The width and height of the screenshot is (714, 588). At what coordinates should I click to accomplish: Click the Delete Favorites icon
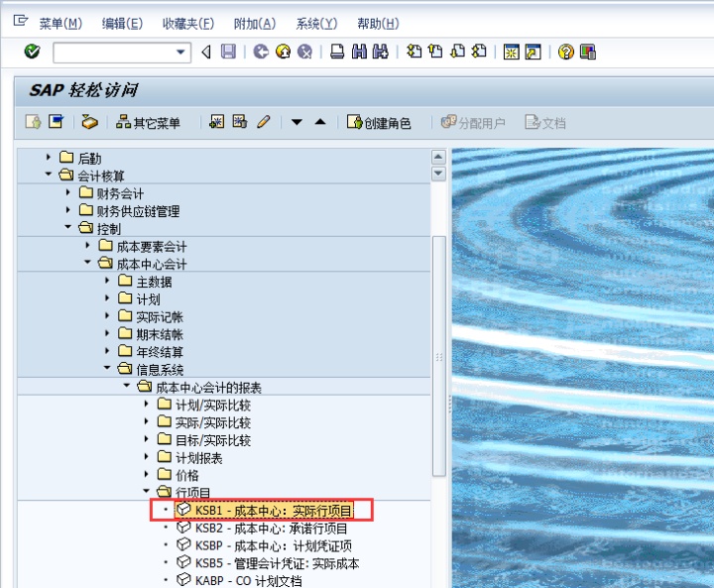pos(240,122)
